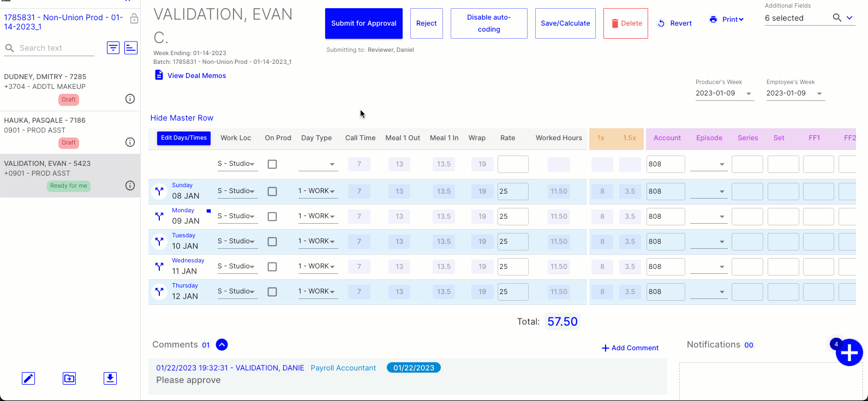Click the 01/22/2023 comment date badge

(414, 368)
